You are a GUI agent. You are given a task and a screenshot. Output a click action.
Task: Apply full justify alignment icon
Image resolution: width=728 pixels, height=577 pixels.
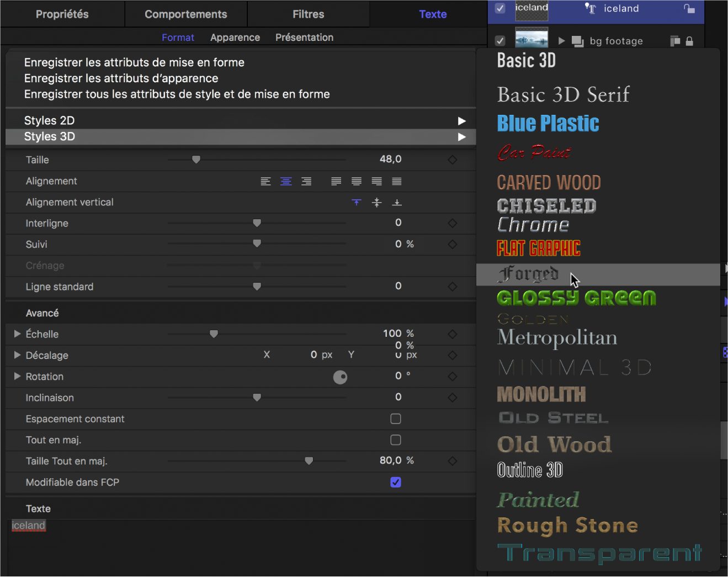(x=396, y=182)
